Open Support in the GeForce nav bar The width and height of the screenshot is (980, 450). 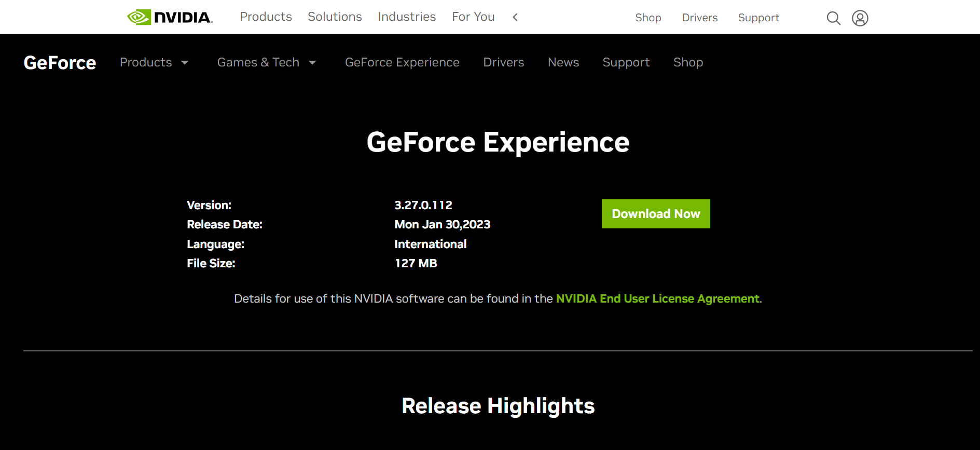(x=626, y=62)
